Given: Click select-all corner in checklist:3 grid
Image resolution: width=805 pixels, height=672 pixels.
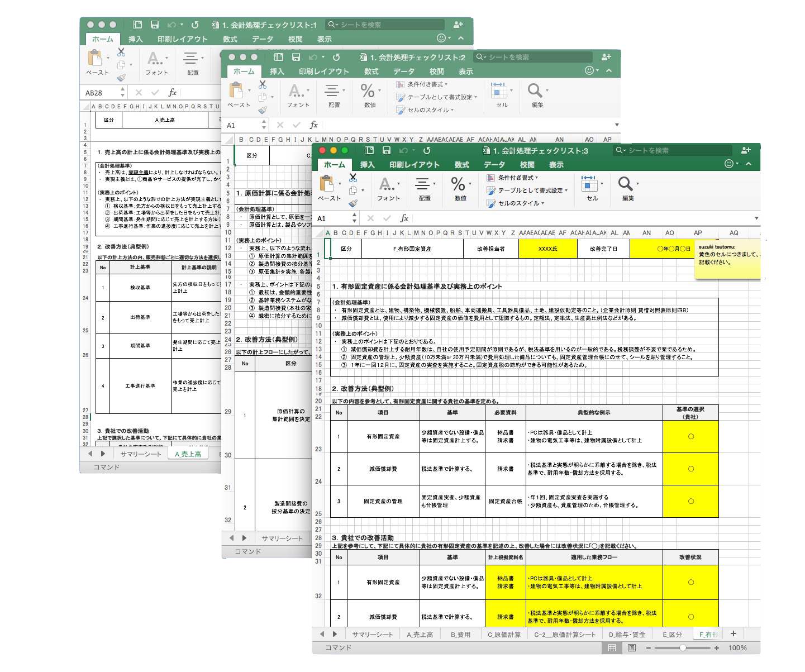Looking at the screenshot, I should (319, 233).
